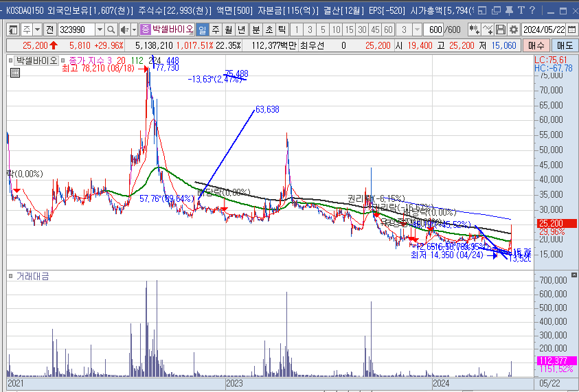Click the add candle chart icon
This screenshot has height=392, width=579.
click(474, 29)
